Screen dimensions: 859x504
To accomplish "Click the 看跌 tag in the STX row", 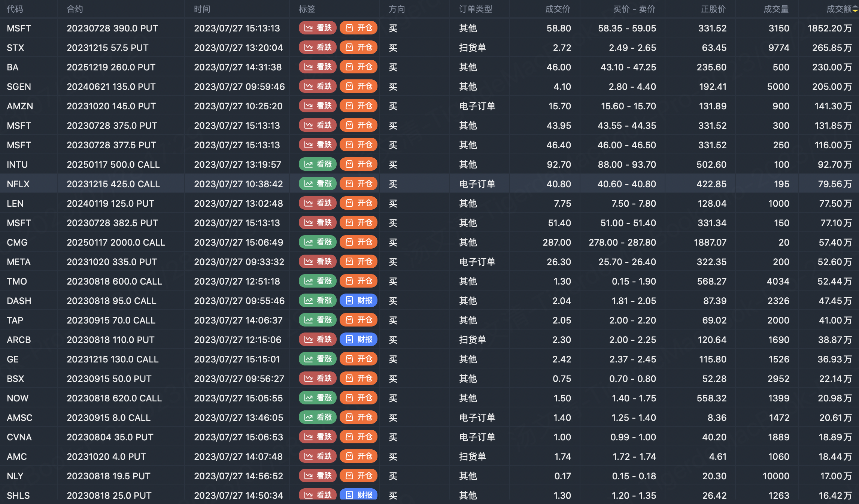I will click(318, 48).
